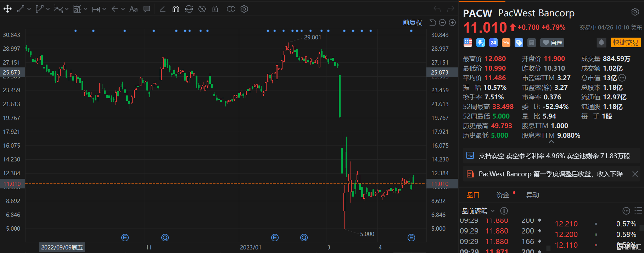Click the blue price tag icon

[519, 43]
